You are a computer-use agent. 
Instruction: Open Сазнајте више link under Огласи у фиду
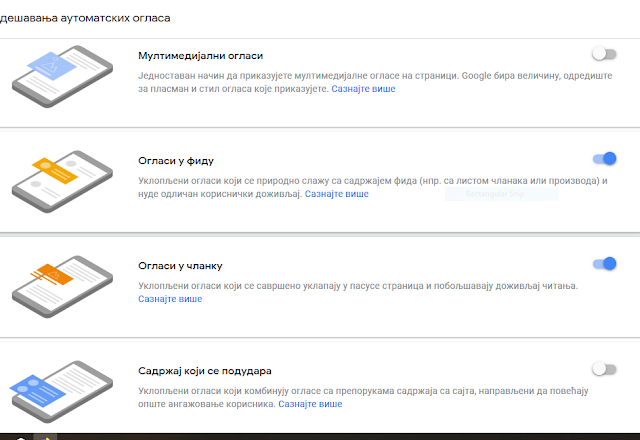click(x=337, y=194)
